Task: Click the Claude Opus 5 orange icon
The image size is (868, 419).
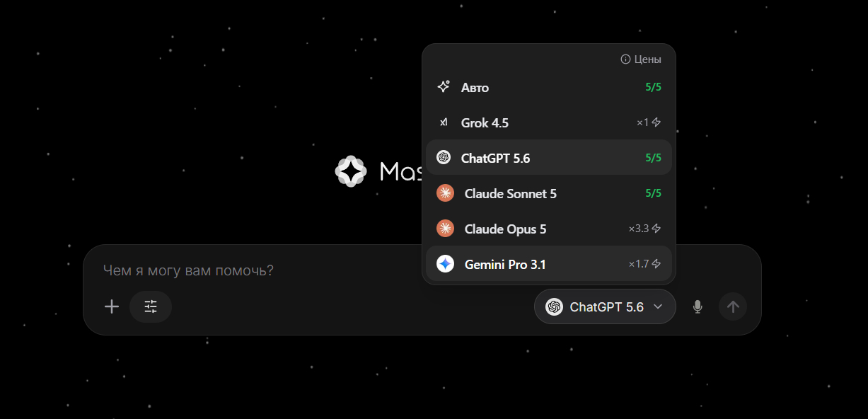Action: point(445,229)
